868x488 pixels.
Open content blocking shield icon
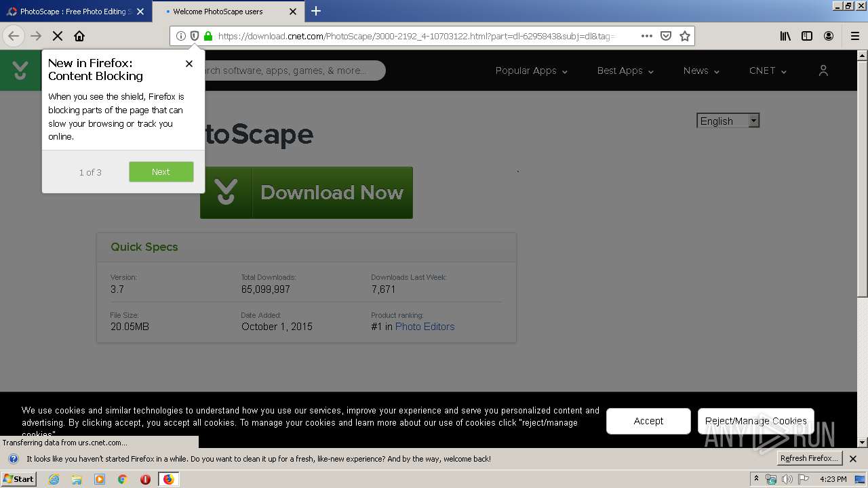tap(195, 36)
